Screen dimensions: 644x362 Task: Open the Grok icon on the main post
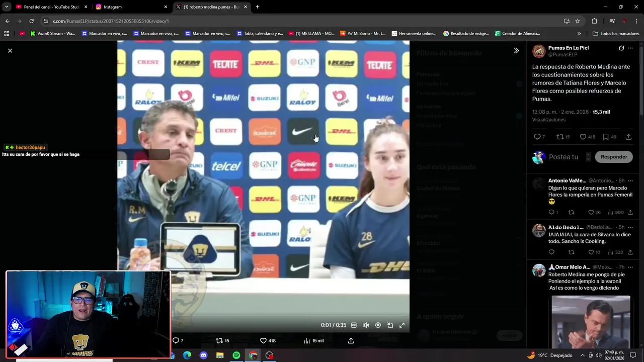(x=621, y=48)
